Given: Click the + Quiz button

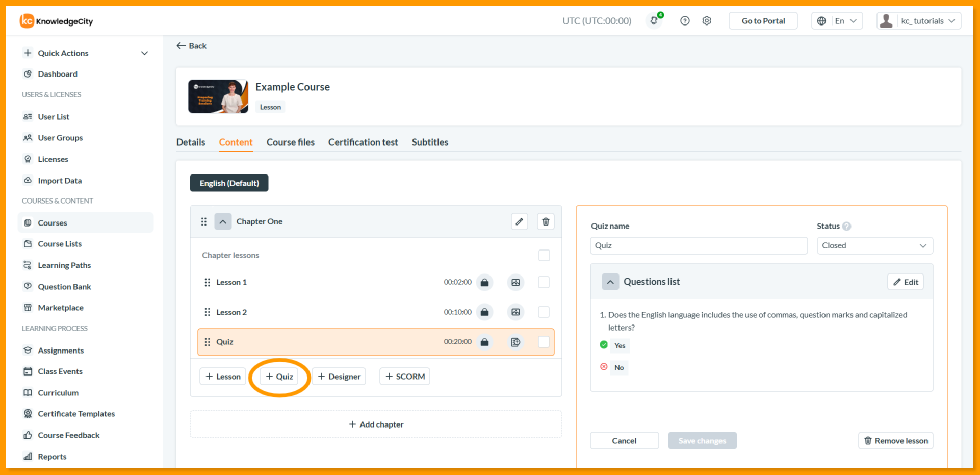Looking at the screenshot, I should tap(279, 377).
